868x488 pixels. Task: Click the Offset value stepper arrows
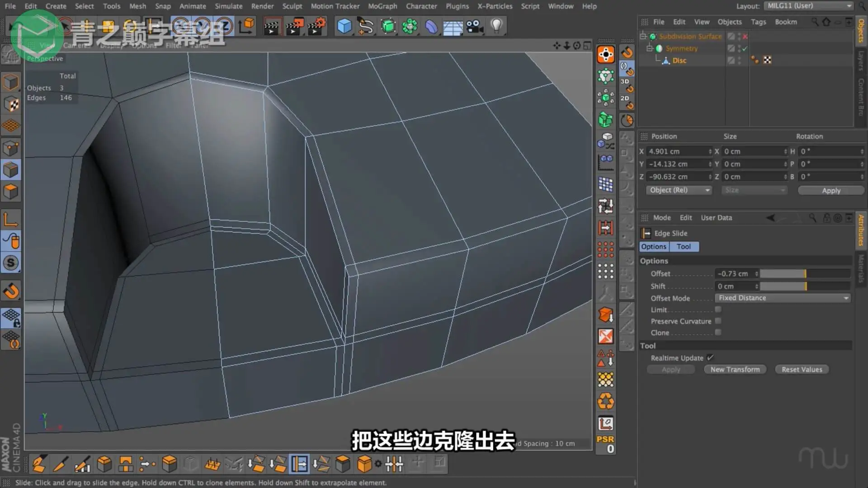point(756,273)
